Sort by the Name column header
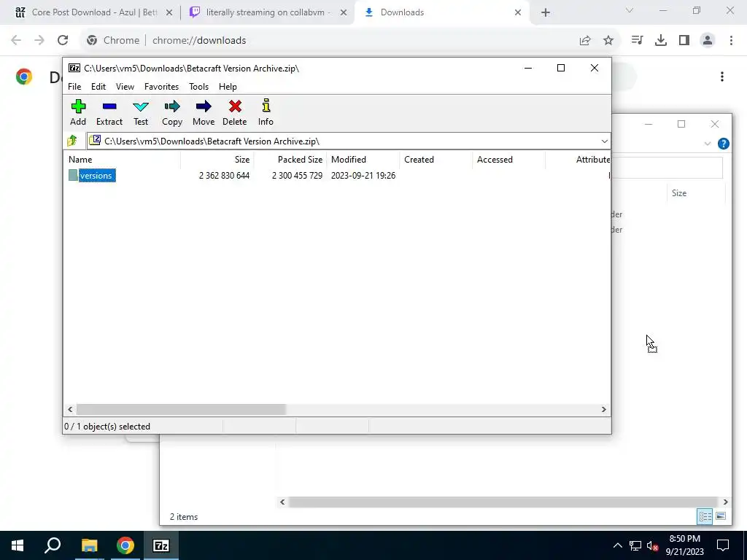The width and height of the screenshot is (747, 560). tap(122, 160)
